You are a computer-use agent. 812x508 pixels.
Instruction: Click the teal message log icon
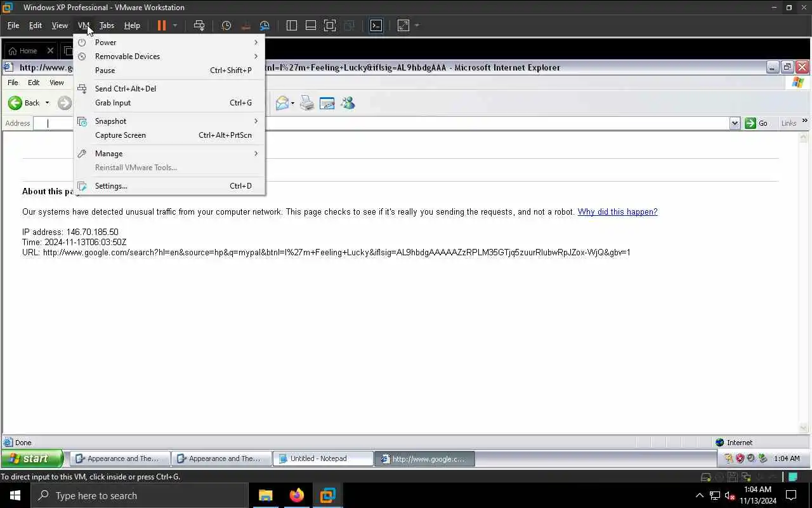(793, 477)
